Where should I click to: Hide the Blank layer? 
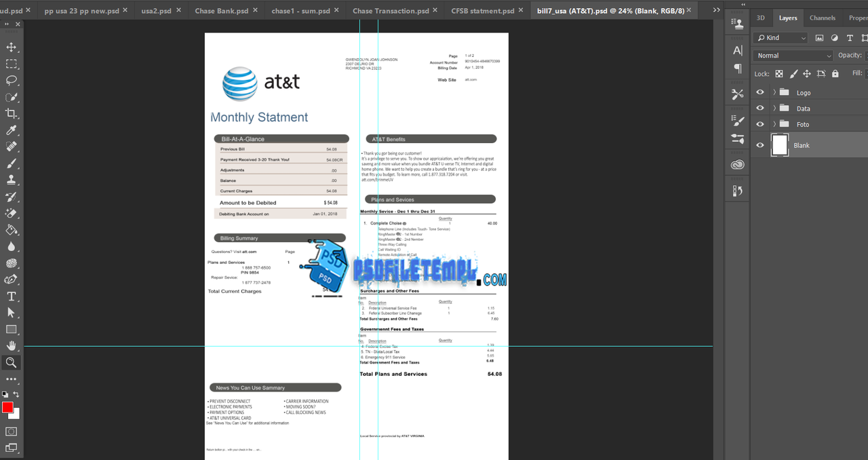pyautogui.click(x=759, y=145)
